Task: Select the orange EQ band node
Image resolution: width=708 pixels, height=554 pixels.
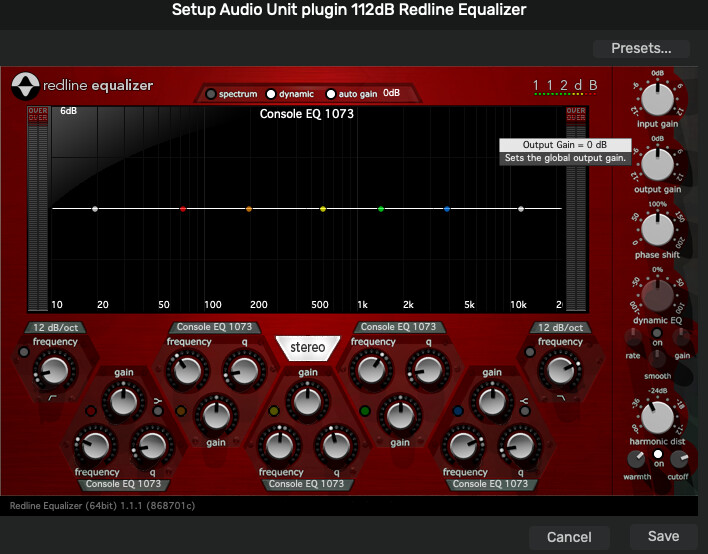Action: (x=249, y=209)
